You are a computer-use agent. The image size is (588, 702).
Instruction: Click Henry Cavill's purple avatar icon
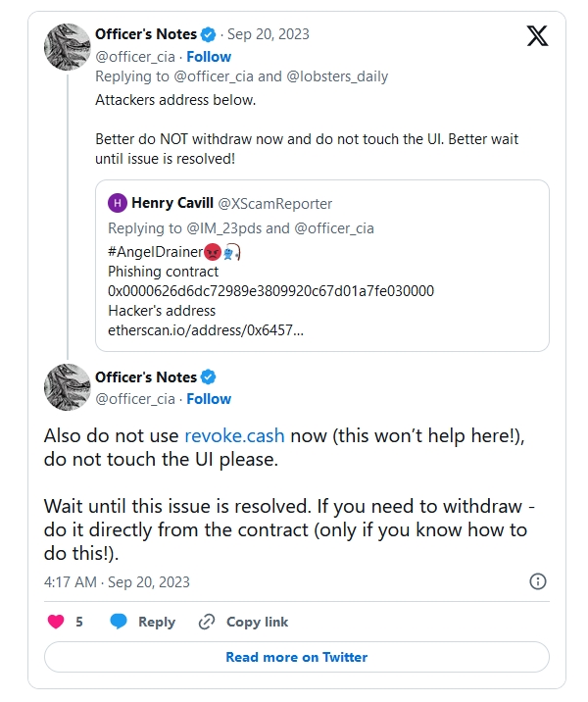[x=118, y=204]
